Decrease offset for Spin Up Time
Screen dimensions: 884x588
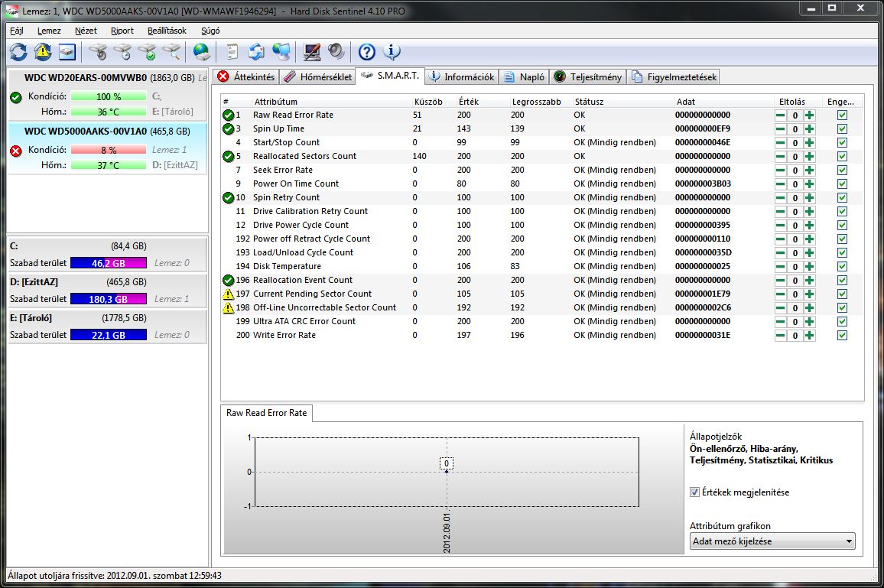pos(780,129)
